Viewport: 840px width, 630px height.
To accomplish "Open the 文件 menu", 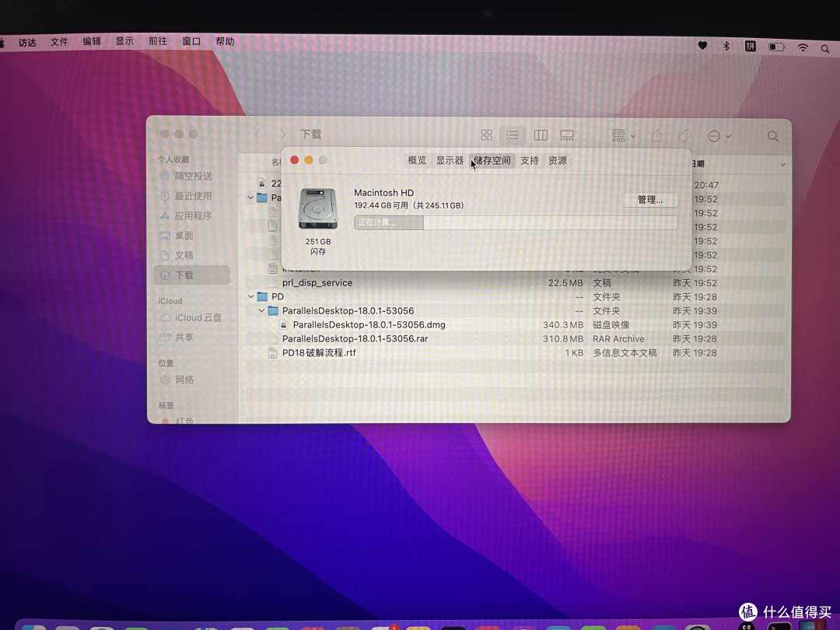I will [x=59, y=42].
